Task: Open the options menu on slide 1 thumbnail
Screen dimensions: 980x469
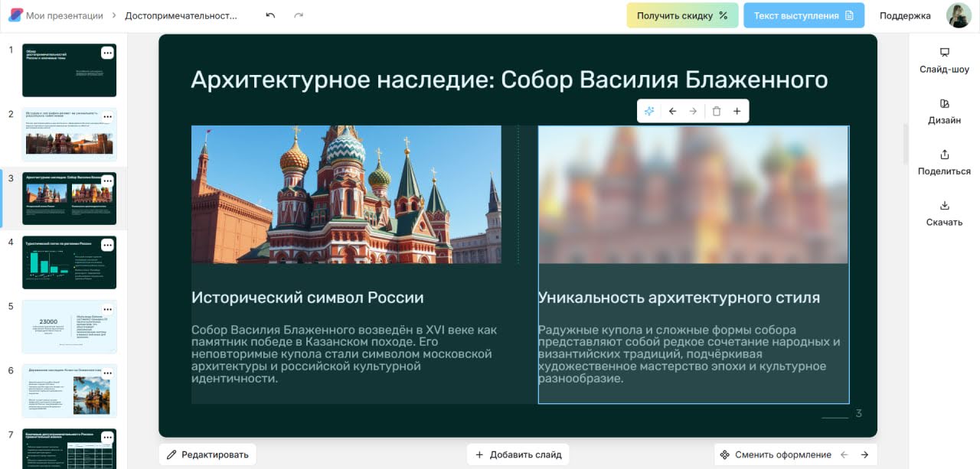Action: [x=107, y=52]
